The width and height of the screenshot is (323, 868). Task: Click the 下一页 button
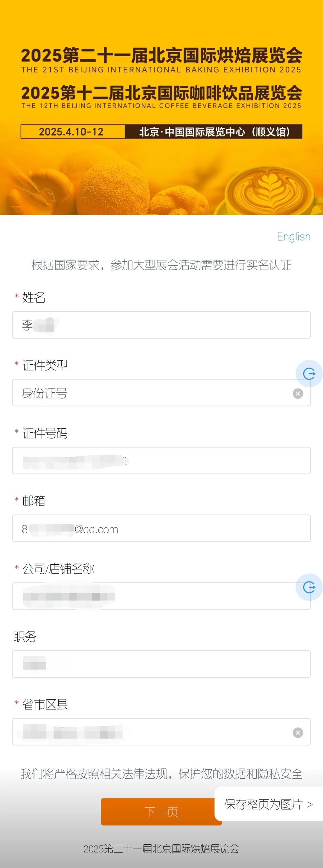click(x=161, y=811)
